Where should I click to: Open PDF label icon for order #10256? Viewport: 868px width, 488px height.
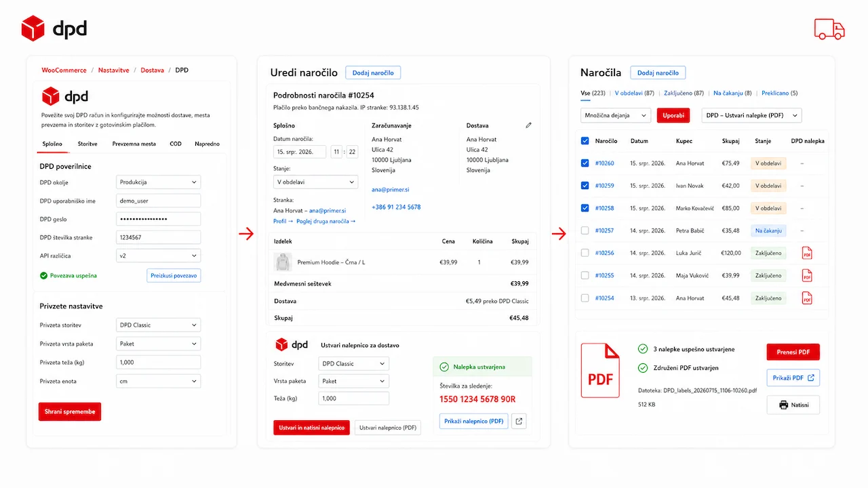click(807, 253)
